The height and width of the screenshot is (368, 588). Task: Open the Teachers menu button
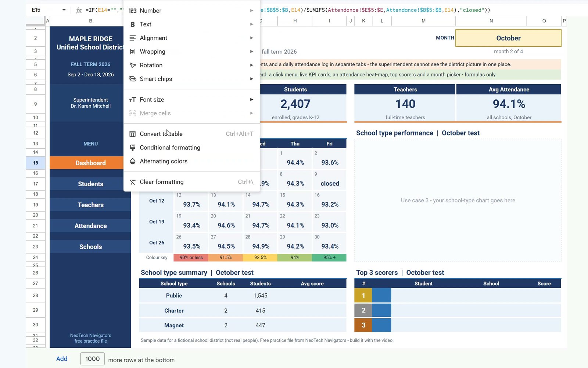pos(90,205)
